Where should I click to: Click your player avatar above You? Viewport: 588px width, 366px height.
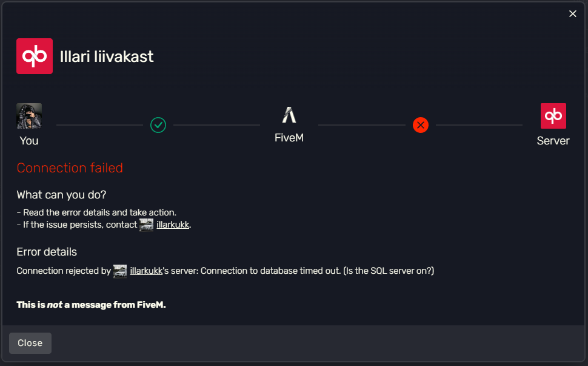pos(29,116)
